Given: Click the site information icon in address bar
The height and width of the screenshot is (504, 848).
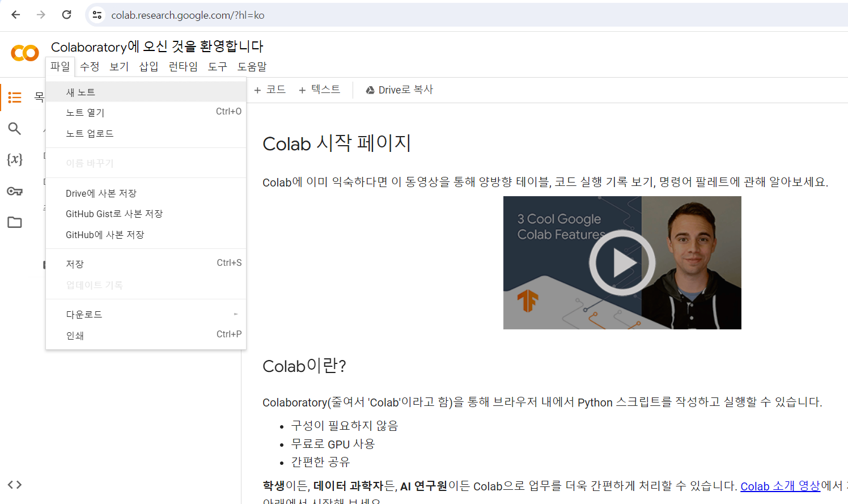Looking at the screenshot, I should click(97, 15).
